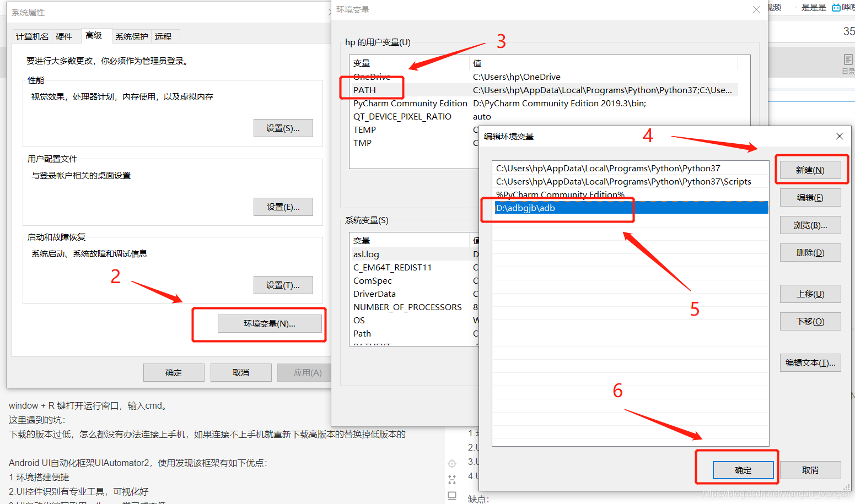Open the 计算机名 tab in 系统属性
Screen dimensions: 855x504
pyautogui.click(x=32, y=36)
